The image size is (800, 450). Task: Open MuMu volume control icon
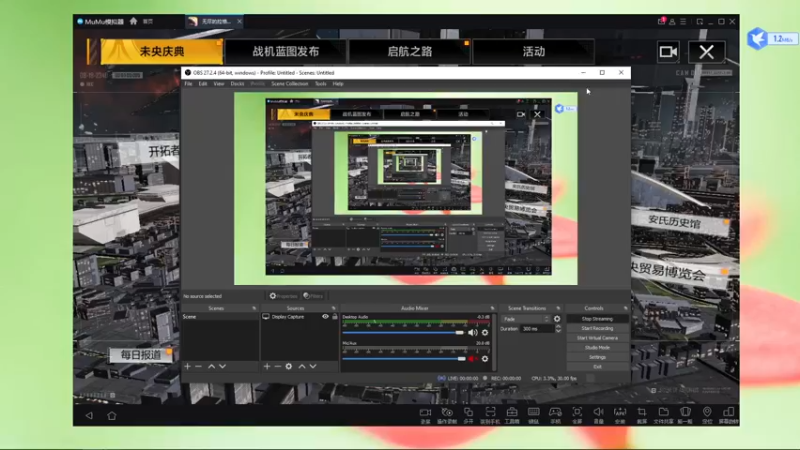point(598,415)
